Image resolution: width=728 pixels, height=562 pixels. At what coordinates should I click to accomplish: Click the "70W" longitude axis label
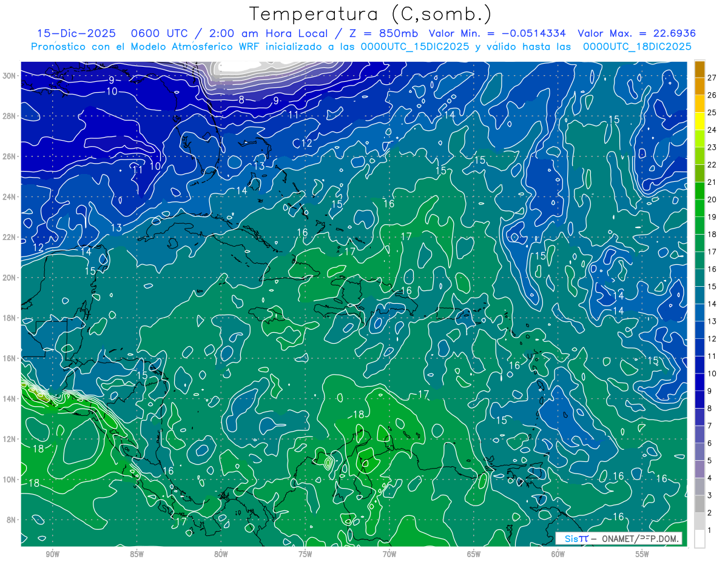389,554
